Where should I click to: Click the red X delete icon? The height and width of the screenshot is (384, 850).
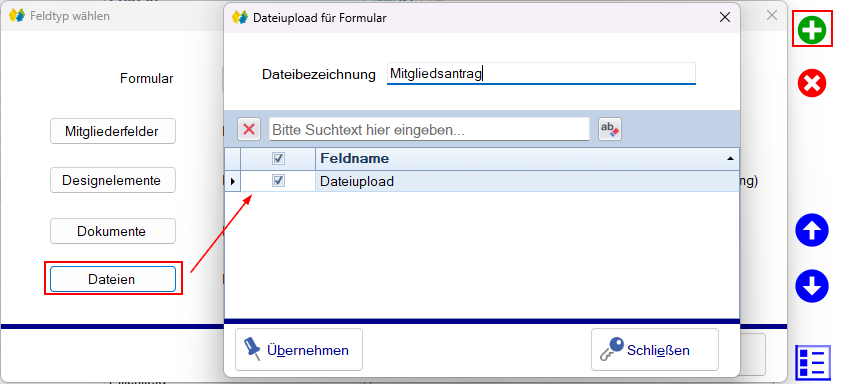812,84
